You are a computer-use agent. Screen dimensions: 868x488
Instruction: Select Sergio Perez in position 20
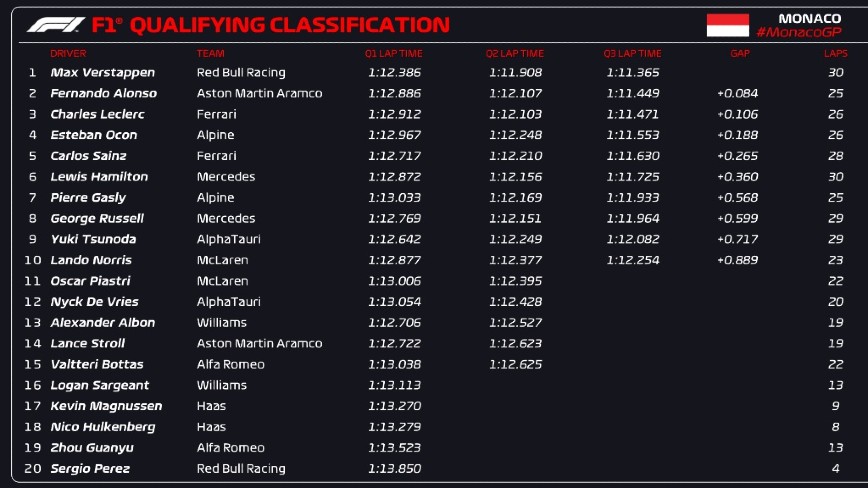coord(90,468)
